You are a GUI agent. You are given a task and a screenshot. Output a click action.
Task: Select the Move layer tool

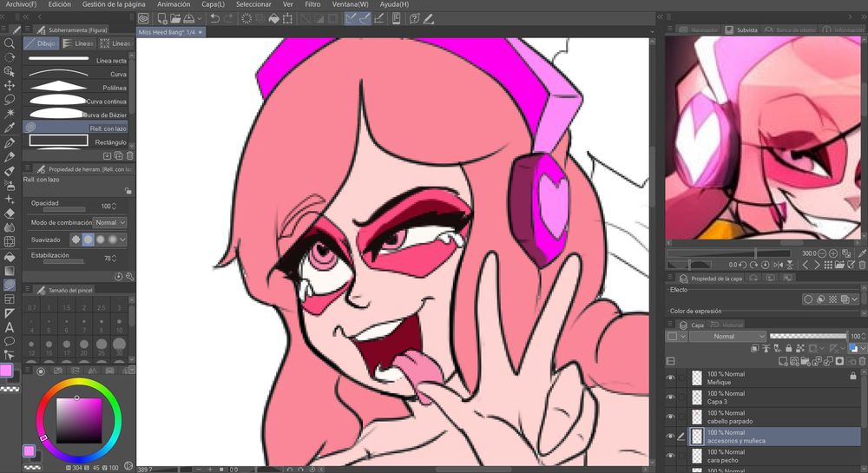[x=10, y=86]
